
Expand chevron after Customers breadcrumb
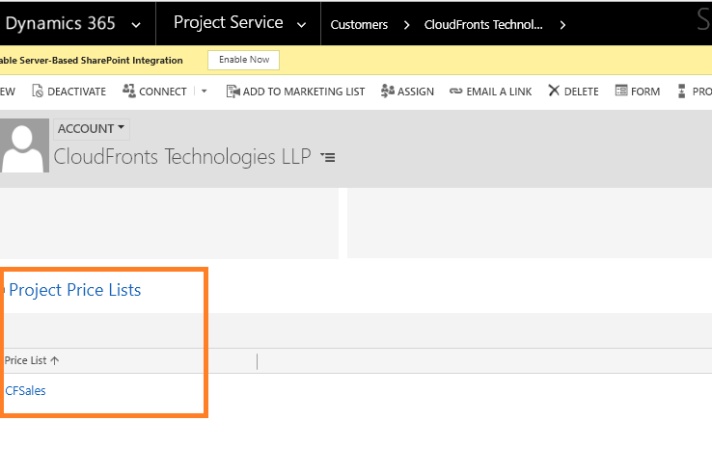tap(405, 24)
